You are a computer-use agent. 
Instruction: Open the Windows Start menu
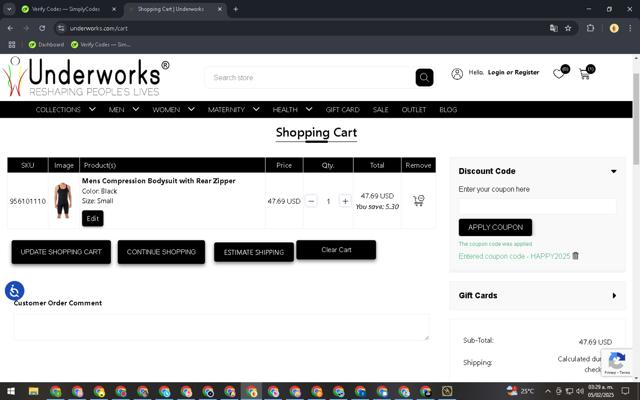pos(11,391)
